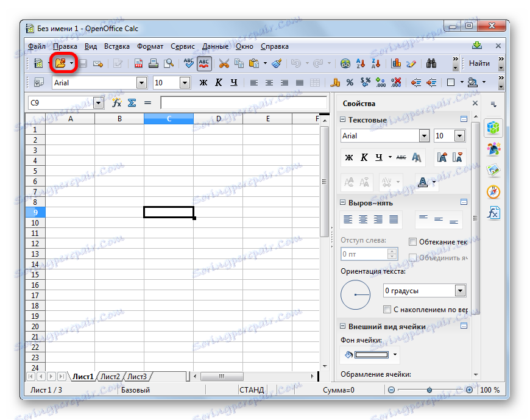The image size is (530, 420).
Task: Click the formula input line
Action: tap(244, 103)
